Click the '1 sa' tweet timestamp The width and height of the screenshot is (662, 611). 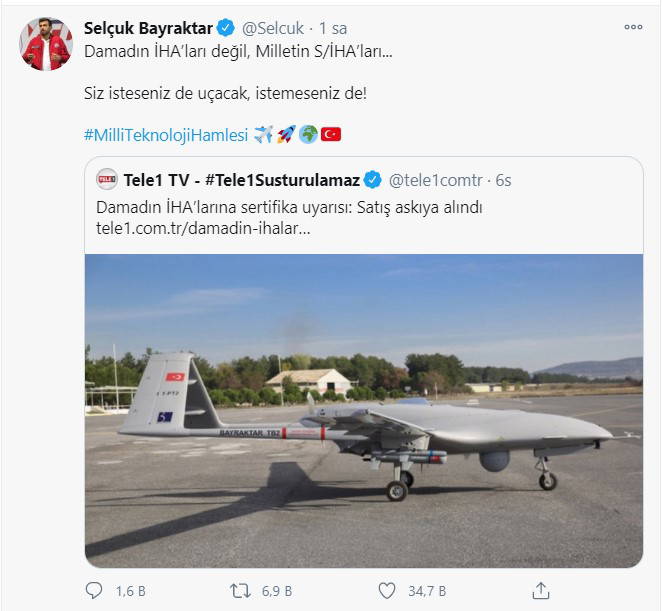pyautogui.click(x=333, y=28)
